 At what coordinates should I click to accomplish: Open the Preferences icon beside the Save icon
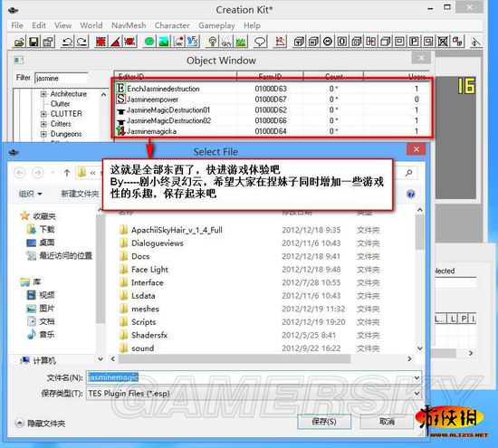click(x=48, y=42)
